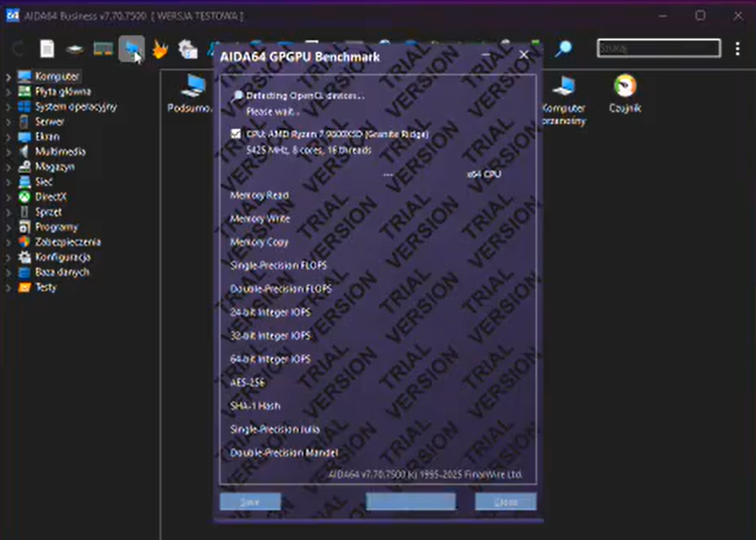Viewport: 756px width, 540px height.
Task: Expand the Testy tree node
Action: click(8, 288)
